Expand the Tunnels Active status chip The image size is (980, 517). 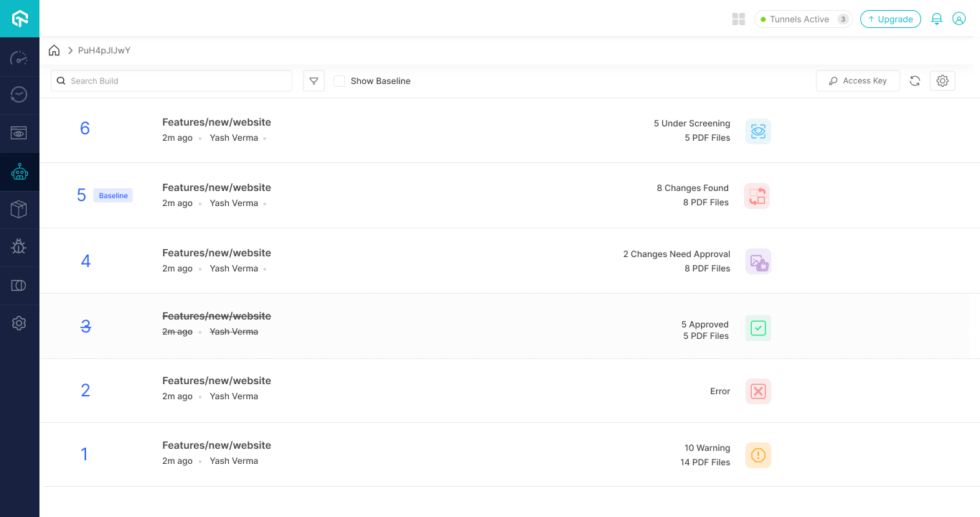[803, 19]
